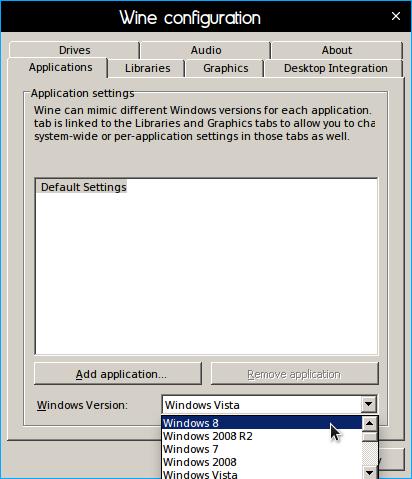Go to the Desktop Integration tab

coord(335,68)
